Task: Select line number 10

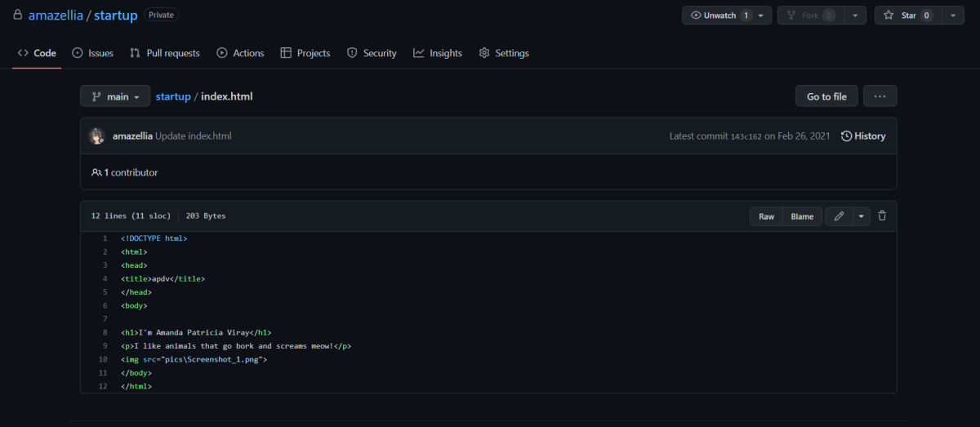Action: tap(103, 359)
